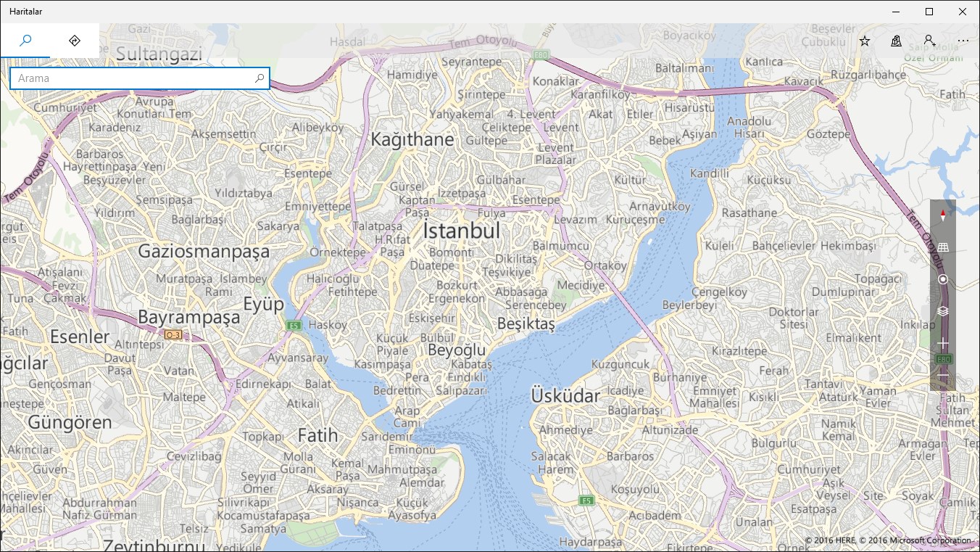Image resolution: width=980 pixels, height=552 pixels.
Task: Zoom in with the plus control
Action: (943, 343)
